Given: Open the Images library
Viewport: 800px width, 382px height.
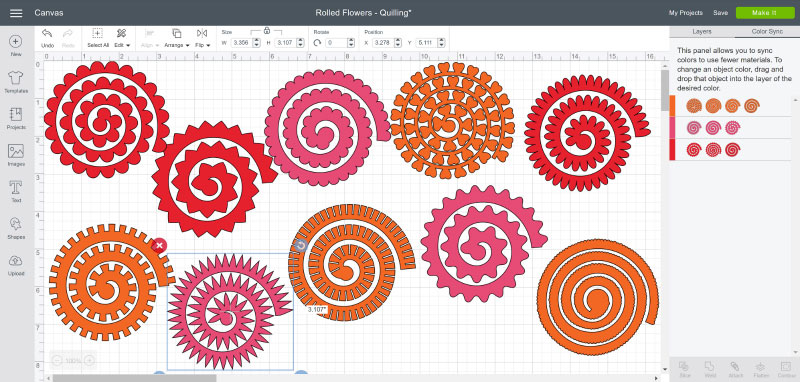Looking at the screenshot, I should [16, 151].
